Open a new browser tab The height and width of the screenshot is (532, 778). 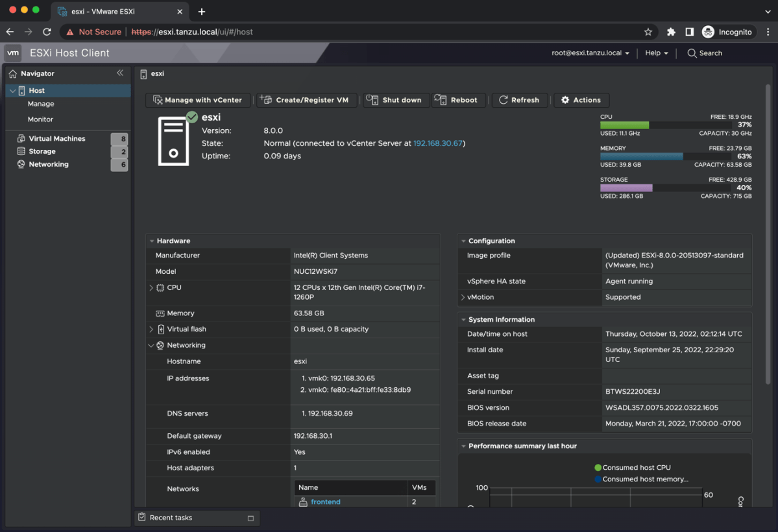tap(201, 12)
